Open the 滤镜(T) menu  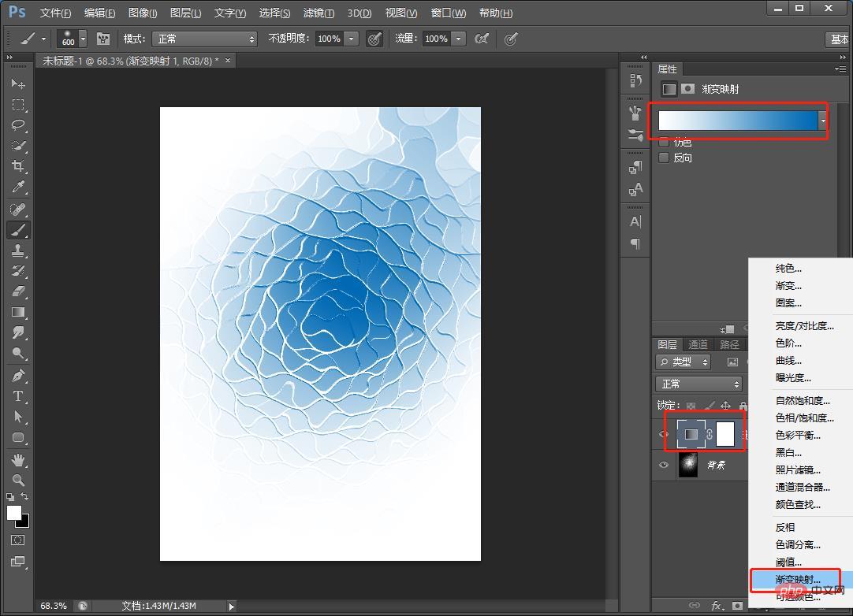tap(318, 13)
